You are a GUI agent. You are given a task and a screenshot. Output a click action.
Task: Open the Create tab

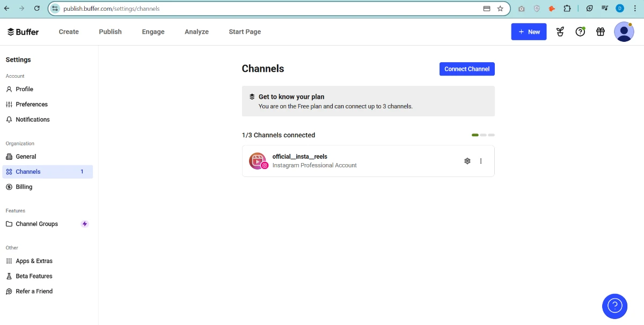coord(69,32)
